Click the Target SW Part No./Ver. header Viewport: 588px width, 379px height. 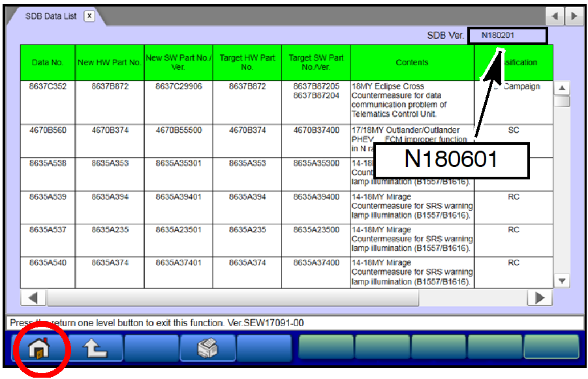[x=316, y=63]
